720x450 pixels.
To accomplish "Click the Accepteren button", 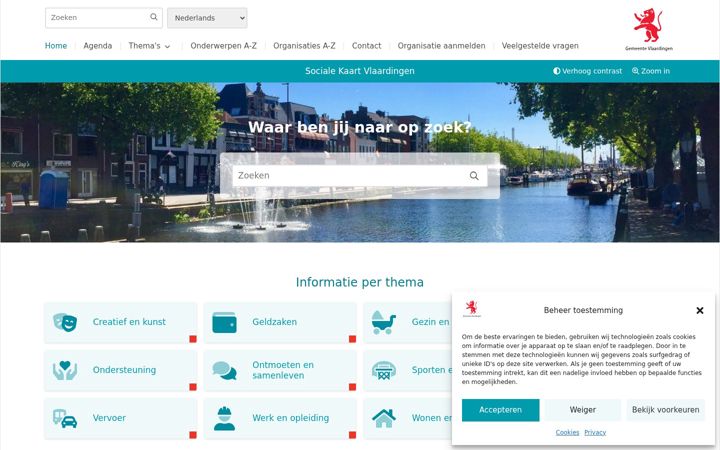I will coord(501,410).
